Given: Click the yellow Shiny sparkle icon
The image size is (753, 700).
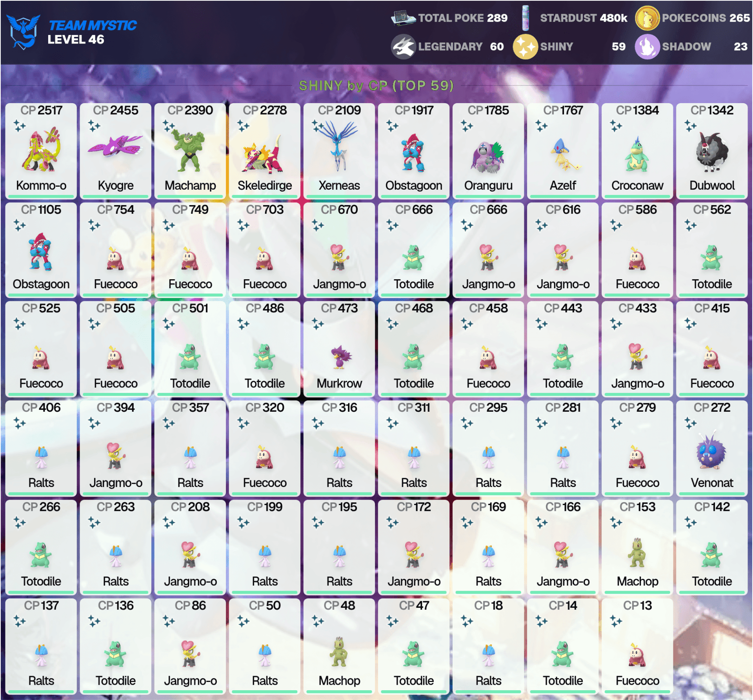Looking at the screenshot, I should click(x=525, y=47).
